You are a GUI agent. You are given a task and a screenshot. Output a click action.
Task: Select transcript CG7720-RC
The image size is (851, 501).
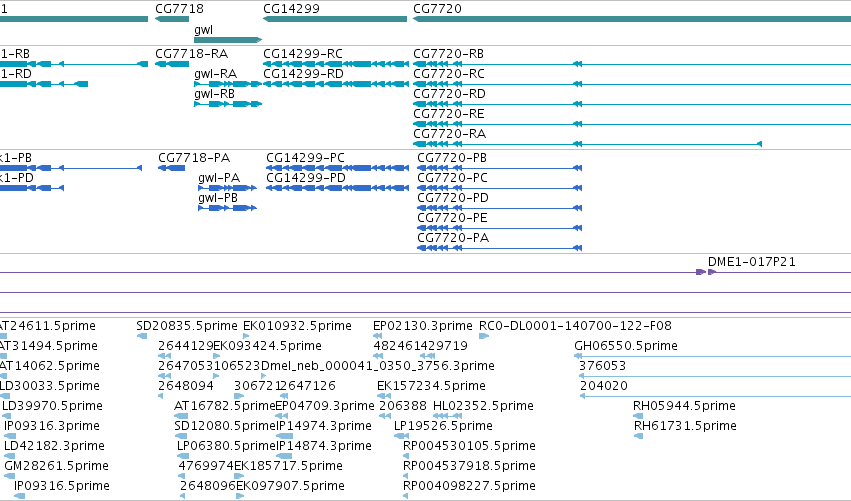tap(449, 74)
